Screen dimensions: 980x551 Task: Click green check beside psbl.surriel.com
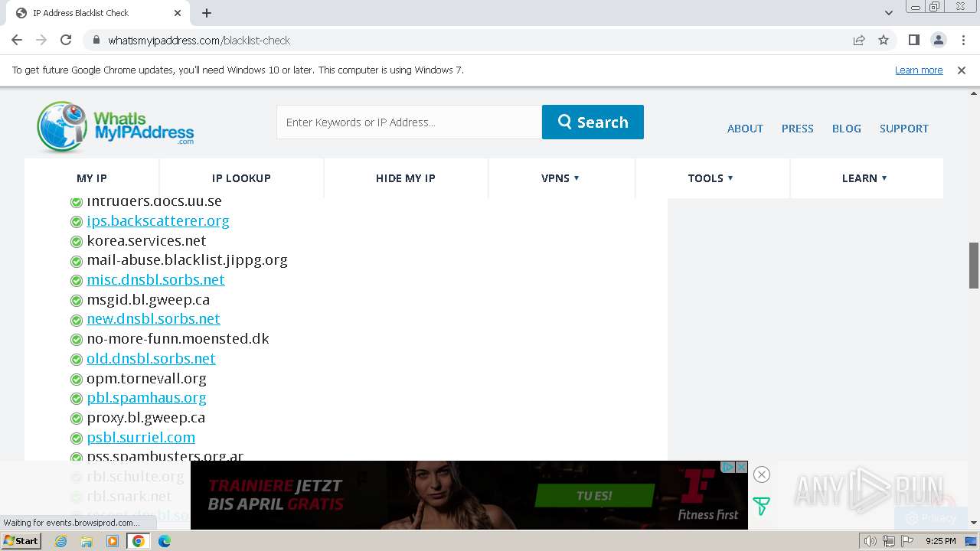[77, 439]
